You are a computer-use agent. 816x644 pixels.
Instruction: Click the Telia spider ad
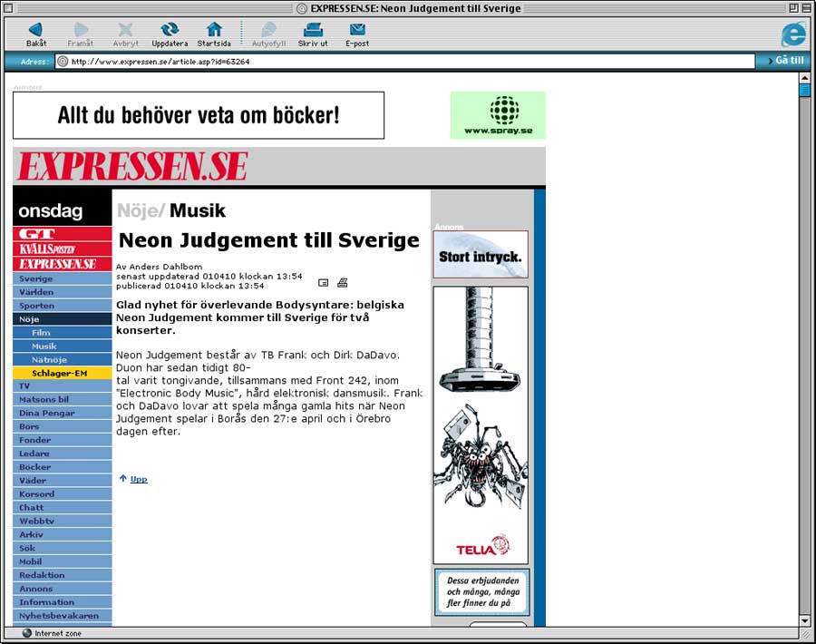click(481, 424)
